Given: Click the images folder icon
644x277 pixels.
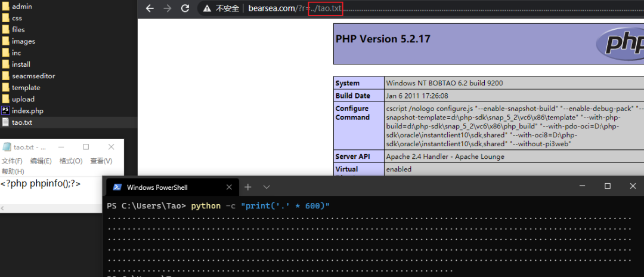Looking at the screenshot, I should 5,41.
